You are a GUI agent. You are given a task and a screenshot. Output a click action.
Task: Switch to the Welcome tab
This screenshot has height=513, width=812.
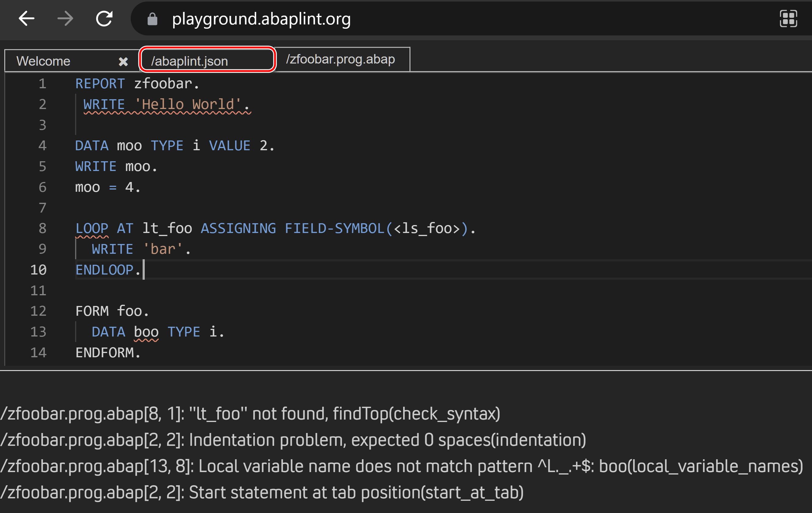(44, 61)
